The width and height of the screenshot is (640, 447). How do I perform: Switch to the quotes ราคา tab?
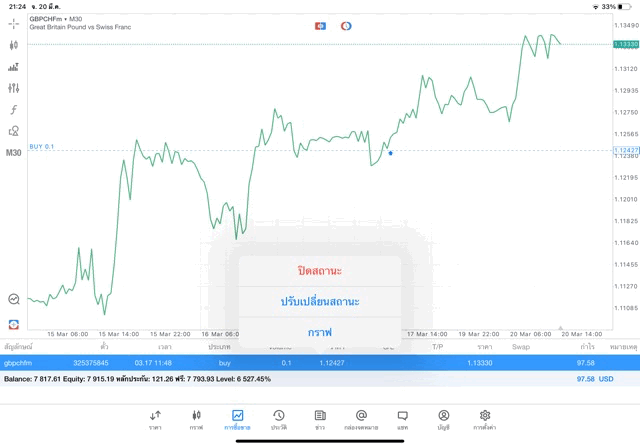[x=155, y=420]
